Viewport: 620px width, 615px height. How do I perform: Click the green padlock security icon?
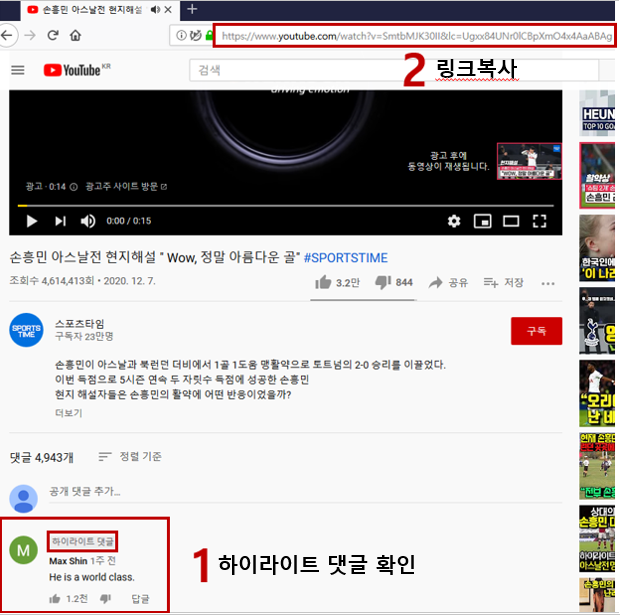[x=209, y=36]
